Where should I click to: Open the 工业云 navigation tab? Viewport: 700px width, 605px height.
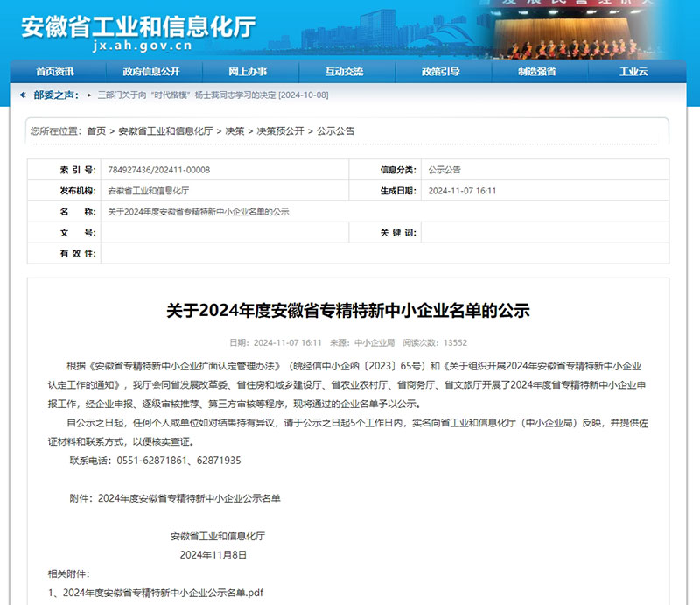click(633, 71)
